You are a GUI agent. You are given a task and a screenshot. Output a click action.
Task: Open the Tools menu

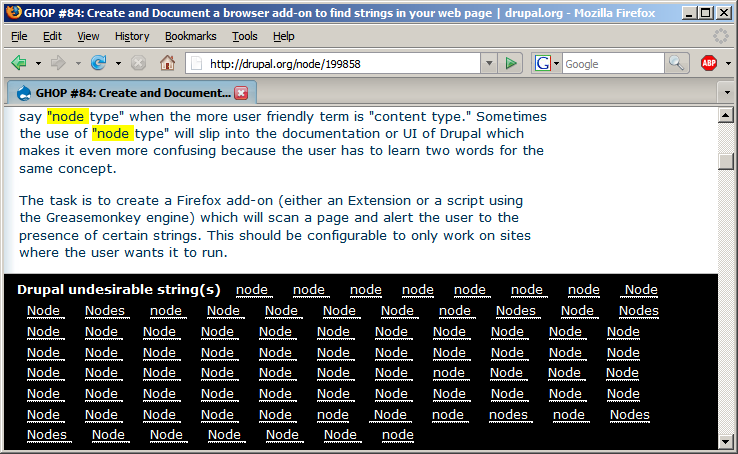point(245,36)
